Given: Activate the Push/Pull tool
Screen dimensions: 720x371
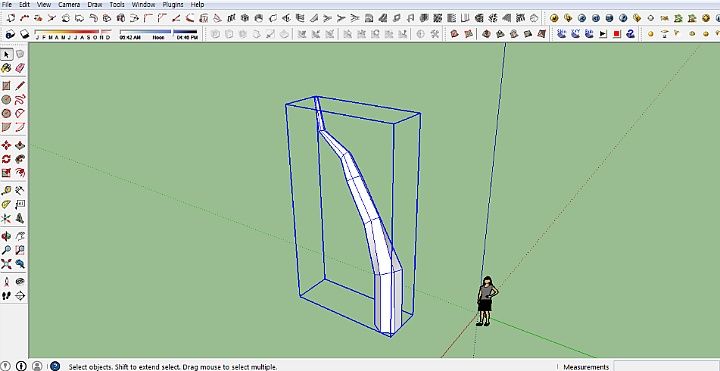Looking at the screenshot, I should point(20,146).
